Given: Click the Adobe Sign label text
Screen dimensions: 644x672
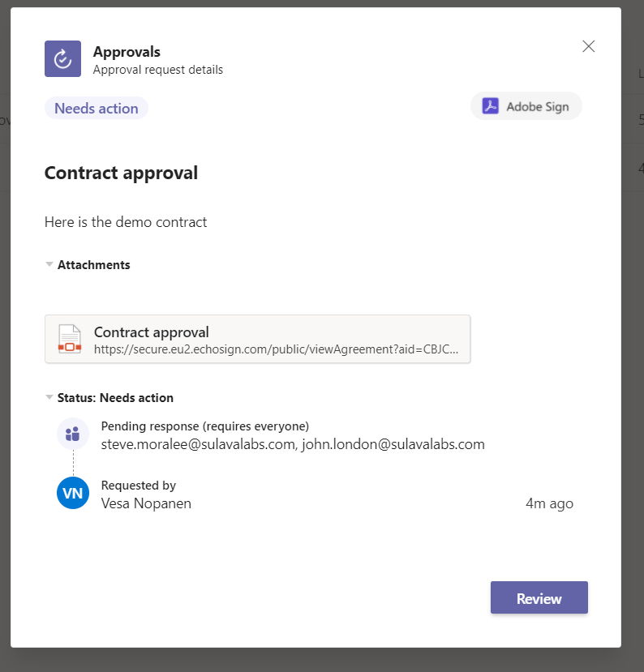Looking at the screenshot, I should point(538,106).
